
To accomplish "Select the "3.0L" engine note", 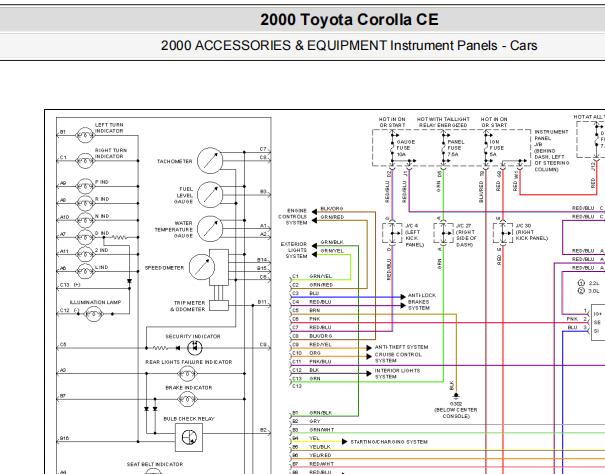I will [594, 291].
